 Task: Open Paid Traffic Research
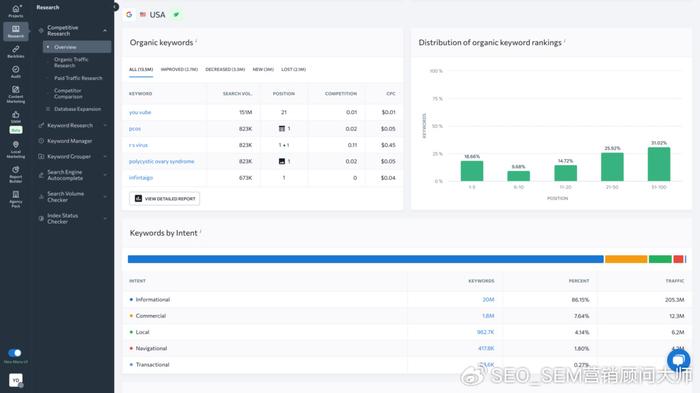(x=78, y=78)
